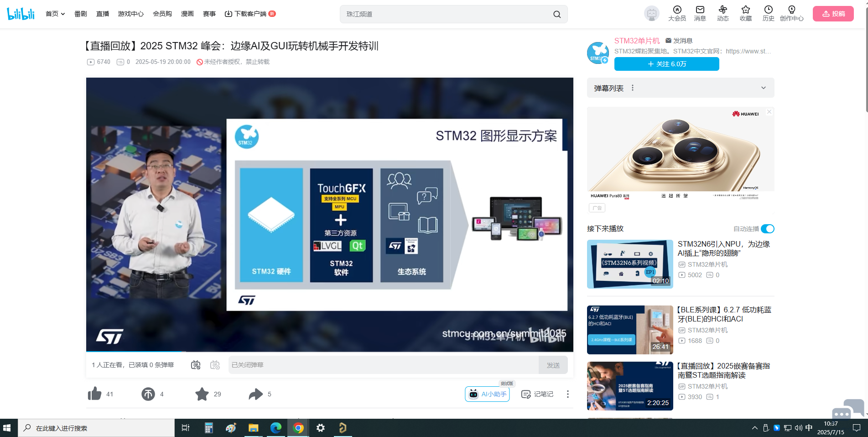Open 历史 watch history icon
868x437 pixels.
[768, 13]
